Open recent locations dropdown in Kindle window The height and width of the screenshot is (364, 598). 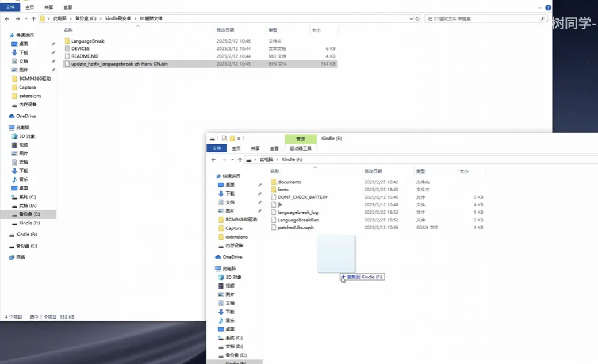(x=232, y=159)
